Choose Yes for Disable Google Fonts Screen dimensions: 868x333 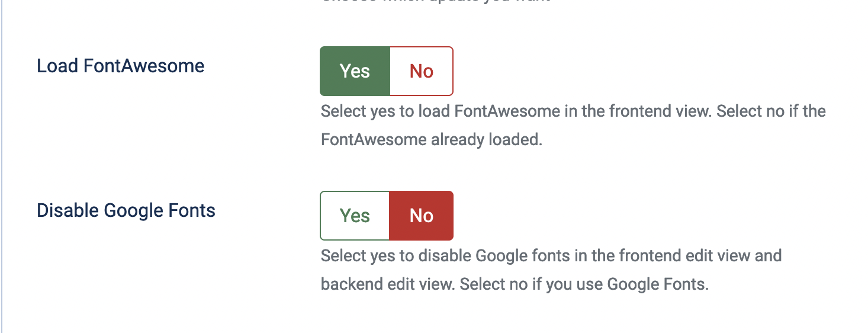coord(355,216)
